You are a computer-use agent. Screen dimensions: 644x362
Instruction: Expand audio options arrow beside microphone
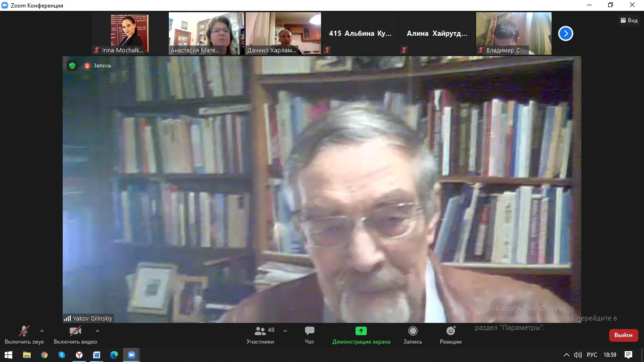click(42, 331)
